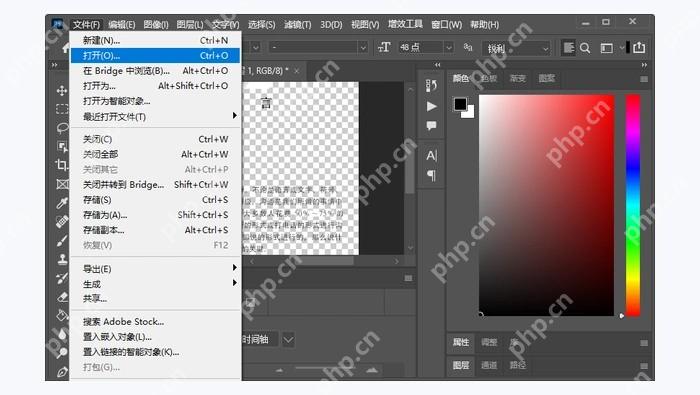
Task: Choose 打开(O)... from File menu
Action: (x=155, y=55)
